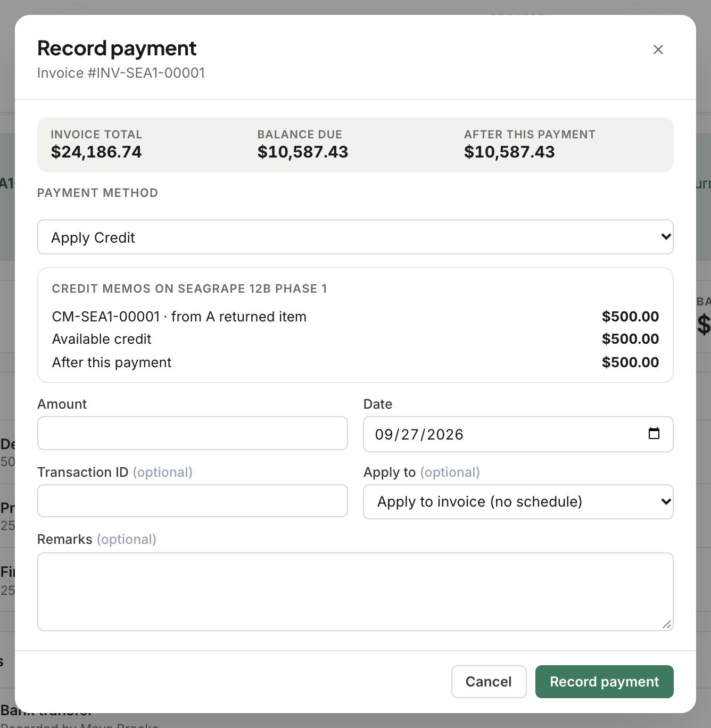Viewport: 711px width, 728px height.
Task: Click the 09/27/2026 date field
Action: pos(518,434)
